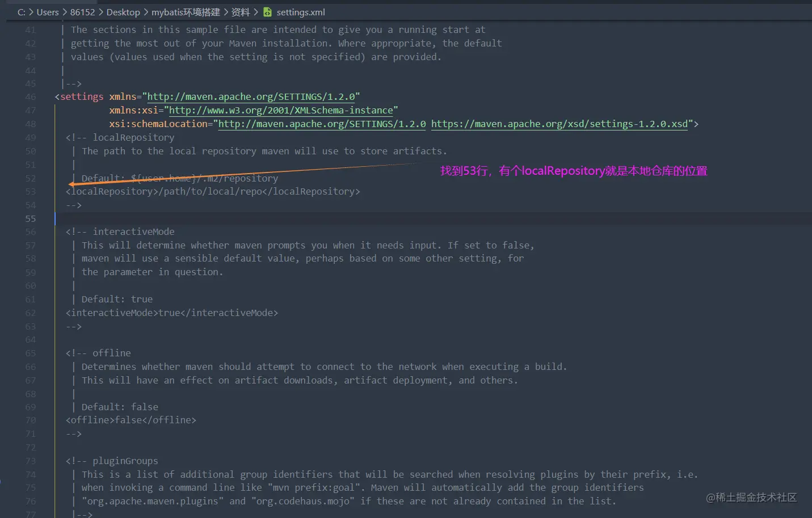Click "values (values used when the setting" line
The width and height of the screenshot is (812, 518).
pos(256,57)
